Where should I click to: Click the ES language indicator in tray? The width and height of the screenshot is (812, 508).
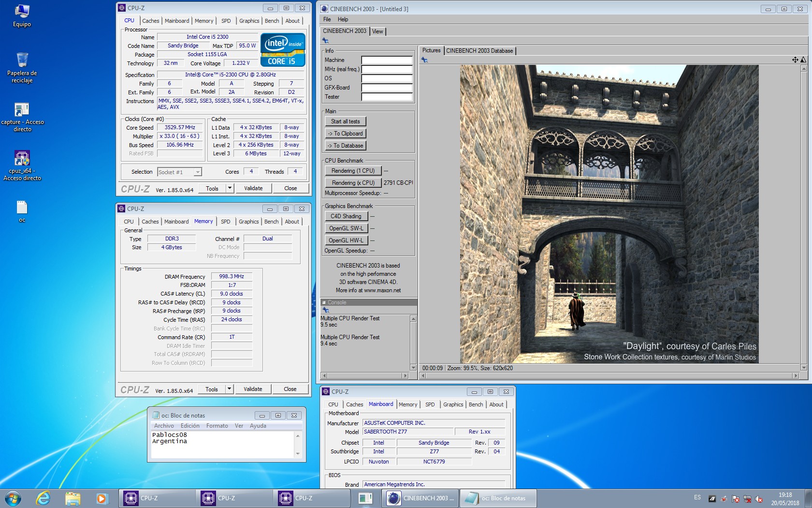click(697, 497)
